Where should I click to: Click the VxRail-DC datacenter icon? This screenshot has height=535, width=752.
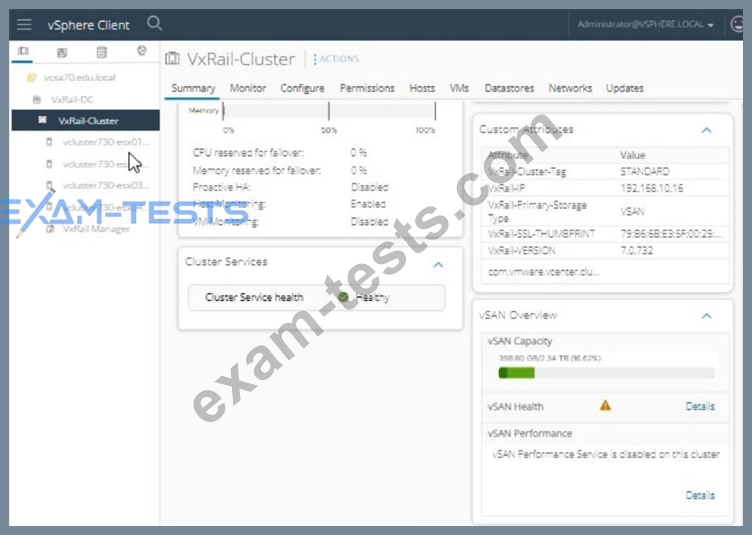[36, 99]
